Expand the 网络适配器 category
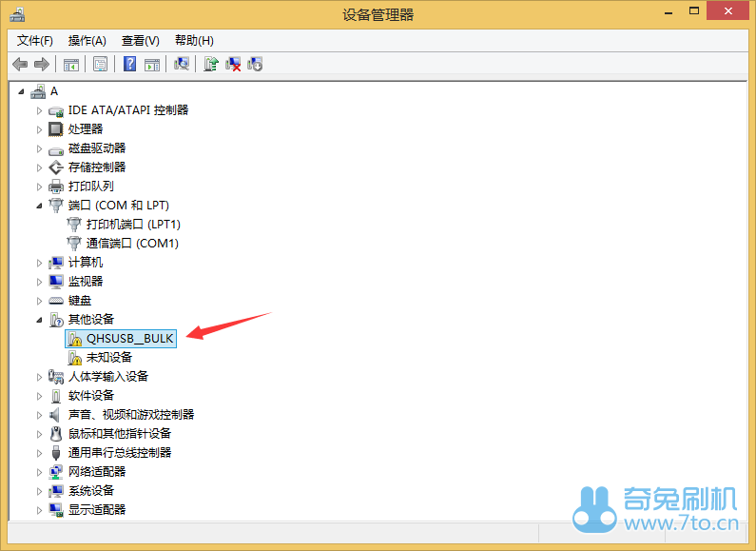 point(40,472)
